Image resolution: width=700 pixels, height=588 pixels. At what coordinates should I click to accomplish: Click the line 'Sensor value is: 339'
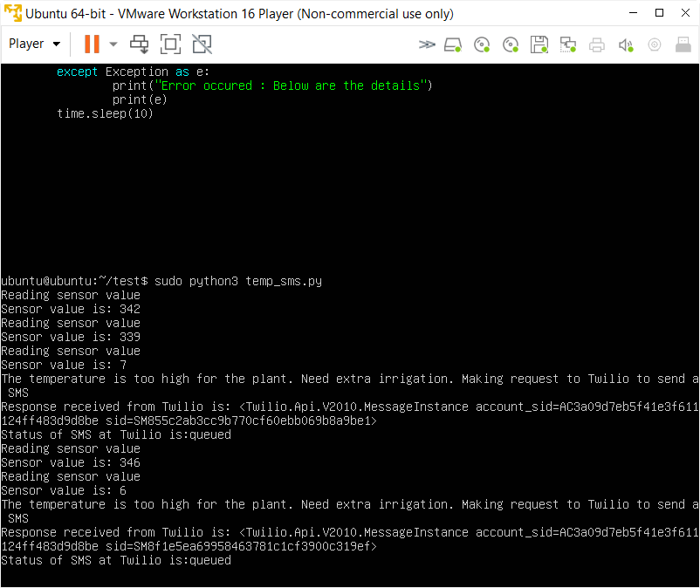click(x=71, y=337)
